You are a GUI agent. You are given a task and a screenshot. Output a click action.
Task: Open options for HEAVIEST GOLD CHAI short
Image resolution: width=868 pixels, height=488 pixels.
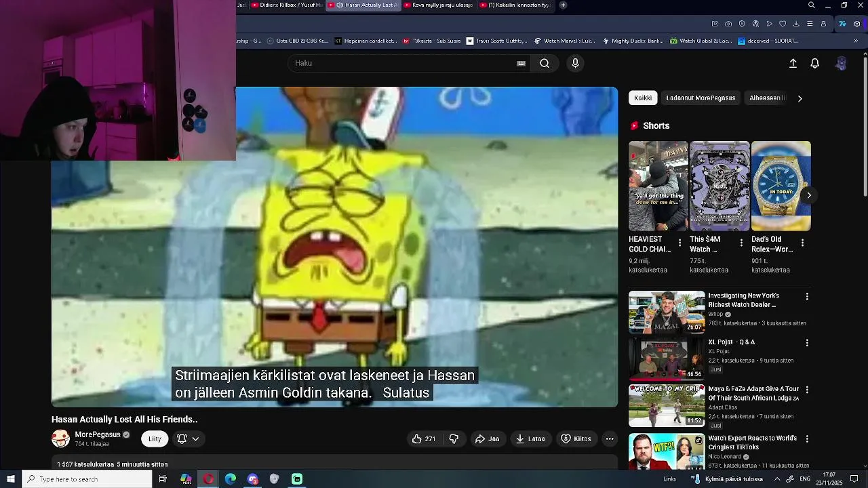(x=679, y=243)
